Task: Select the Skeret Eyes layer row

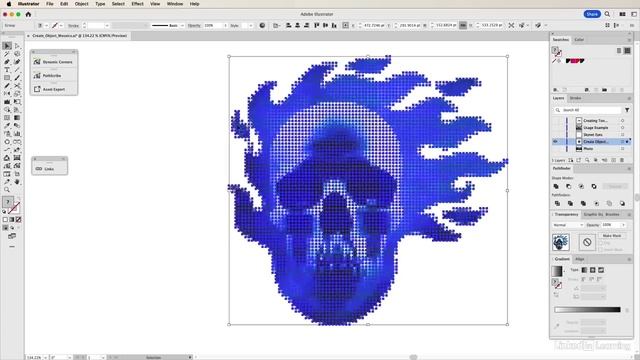Action: 591,135
